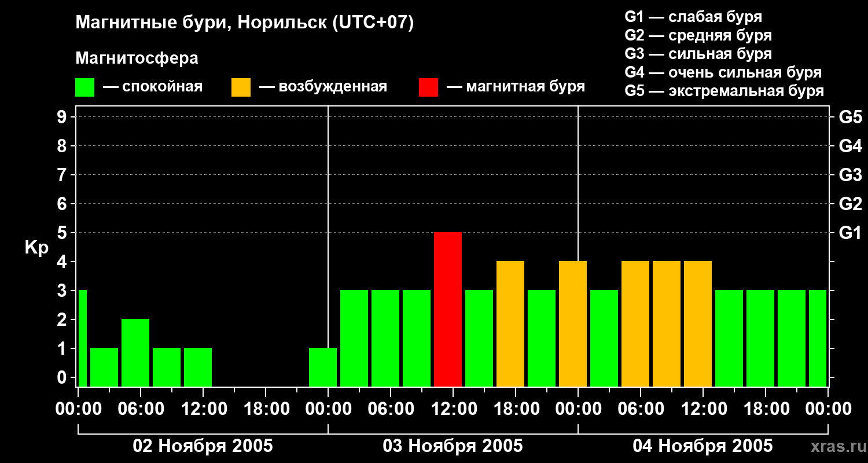Click the '18:00' tick label under 02 November

click(x=266, y=409)
